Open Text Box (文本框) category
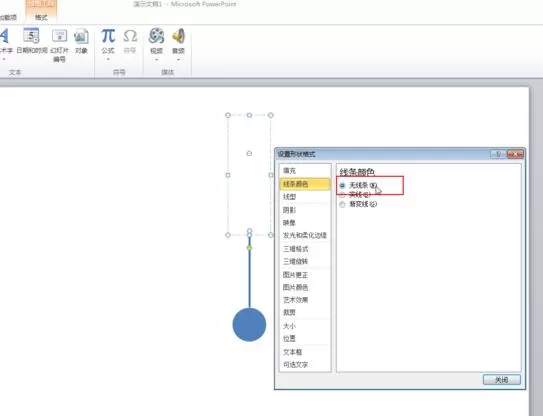Viewport: 543px width, 416px height. pyautogui.click(x=305, y=352)
